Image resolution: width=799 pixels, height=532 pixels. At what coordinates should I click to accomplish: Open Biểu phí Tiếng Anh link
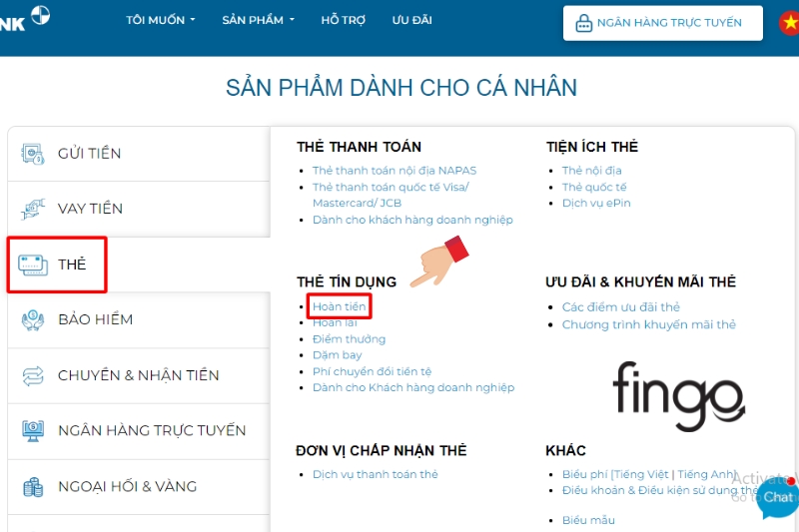705,474
